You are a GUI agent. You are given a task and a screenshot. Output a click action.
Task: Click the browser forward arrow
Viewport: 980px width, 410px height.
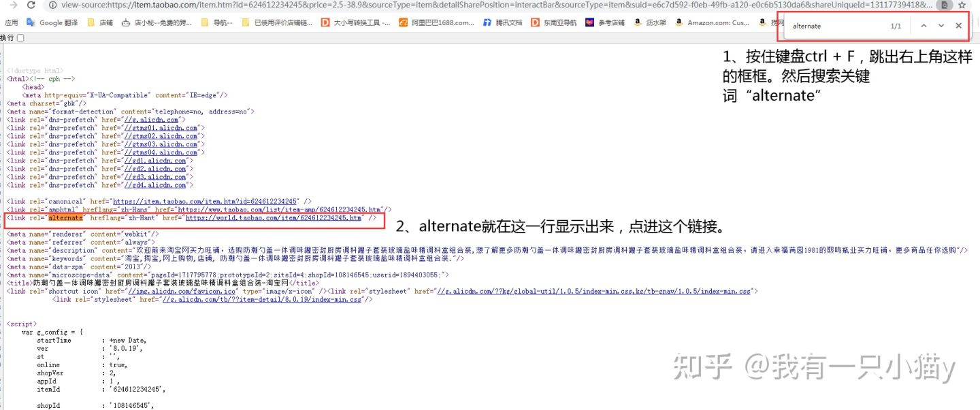pos(12,5)
